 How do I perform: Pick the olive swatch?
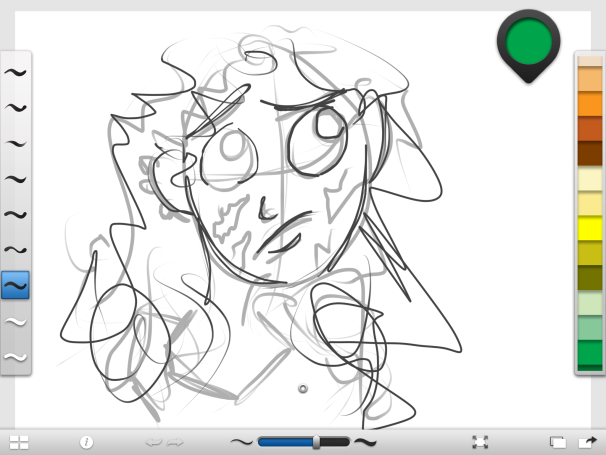(590, 278)
